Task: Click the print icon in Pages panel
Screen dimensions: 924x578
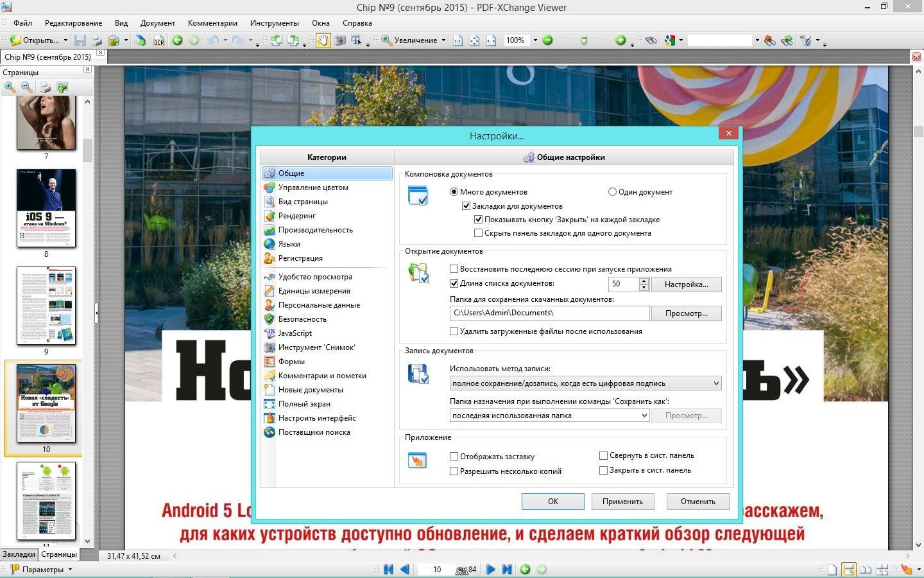Action: click(x=45, y=87)
